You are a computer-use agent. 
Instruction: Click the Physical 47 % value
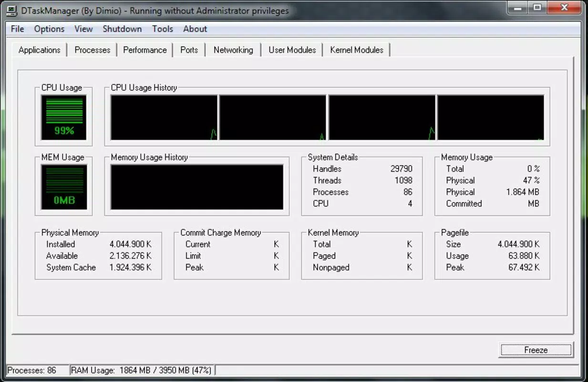tap(532, 180)
